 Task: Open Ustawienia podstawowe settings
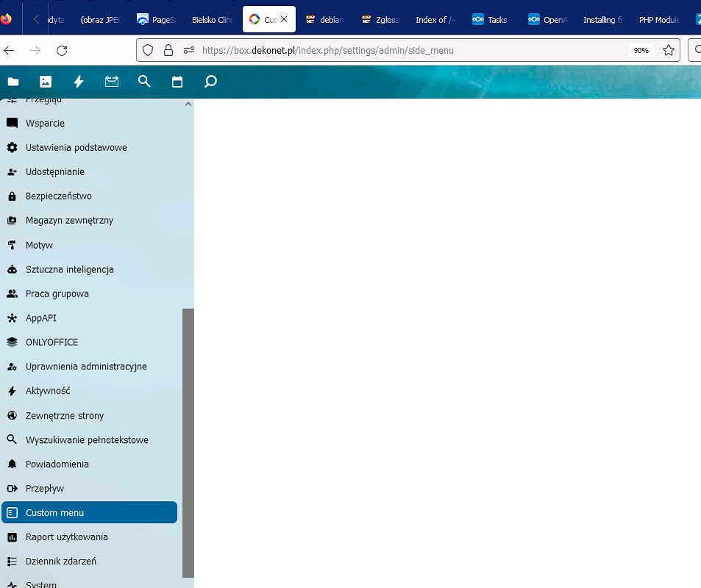(76, 148)
